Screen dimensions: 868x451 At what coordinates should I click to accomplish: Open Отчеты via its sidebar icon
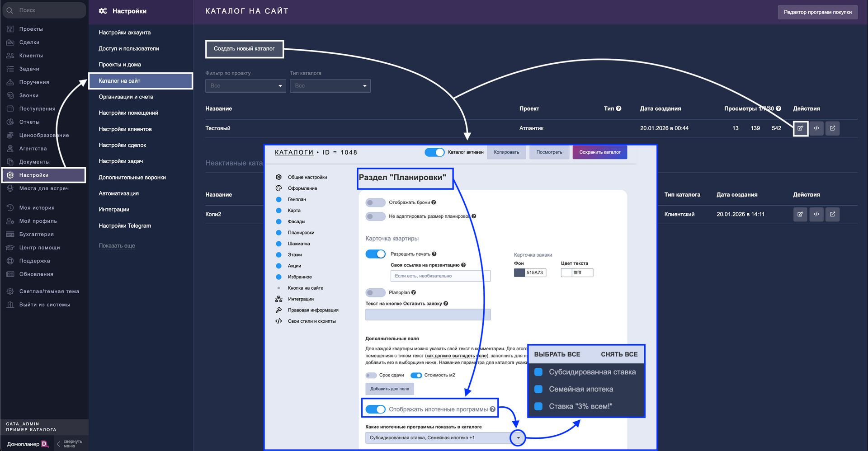10,122
